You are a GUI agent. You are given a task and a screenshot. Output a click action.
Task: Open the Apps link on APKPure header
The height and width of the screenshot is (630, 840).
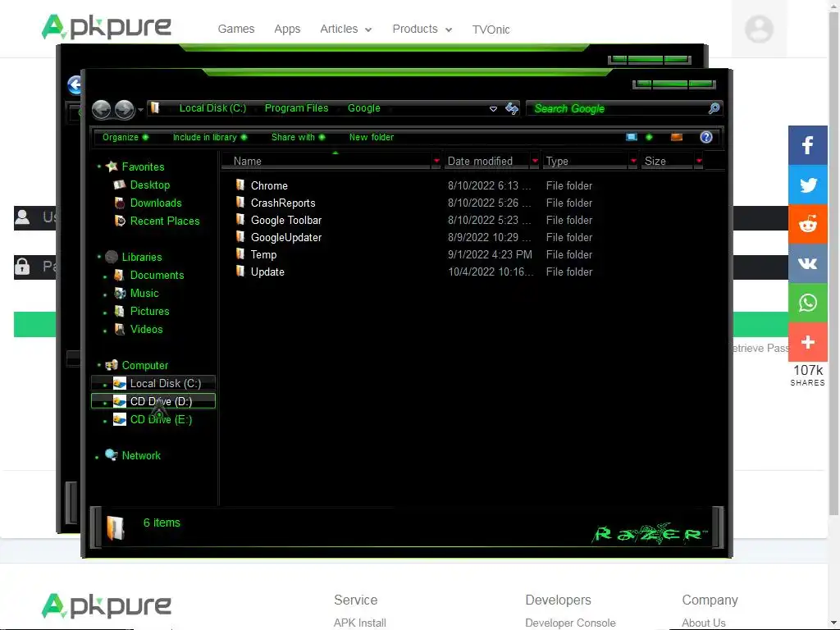pos(287,29)
